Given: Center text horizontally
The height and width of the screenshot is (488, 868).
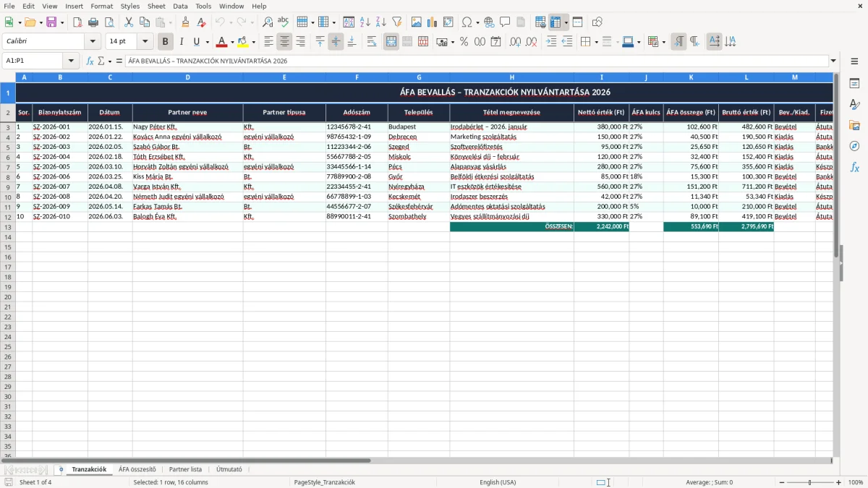Looking at the screenshot, I should click(x=284, y=42).
